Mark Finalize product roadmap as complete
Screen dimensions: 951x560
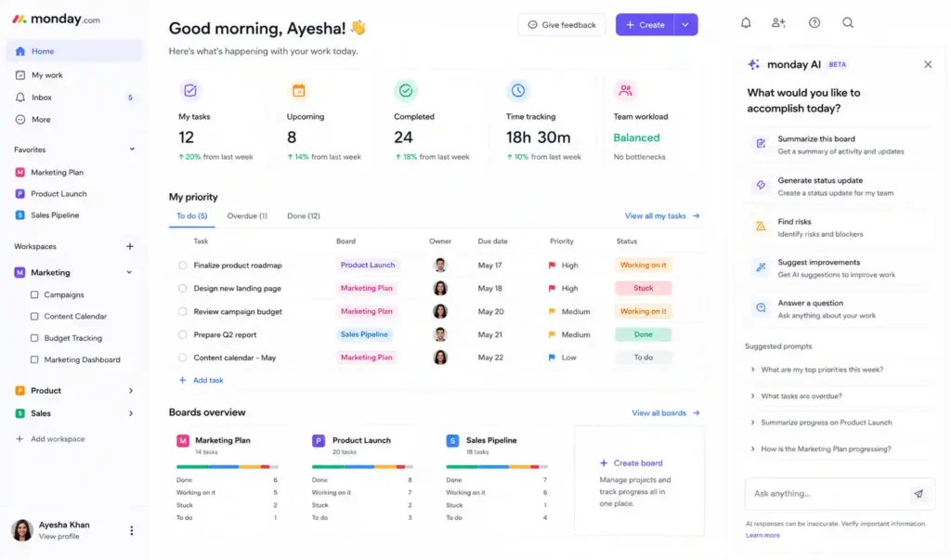pos(183,265)
